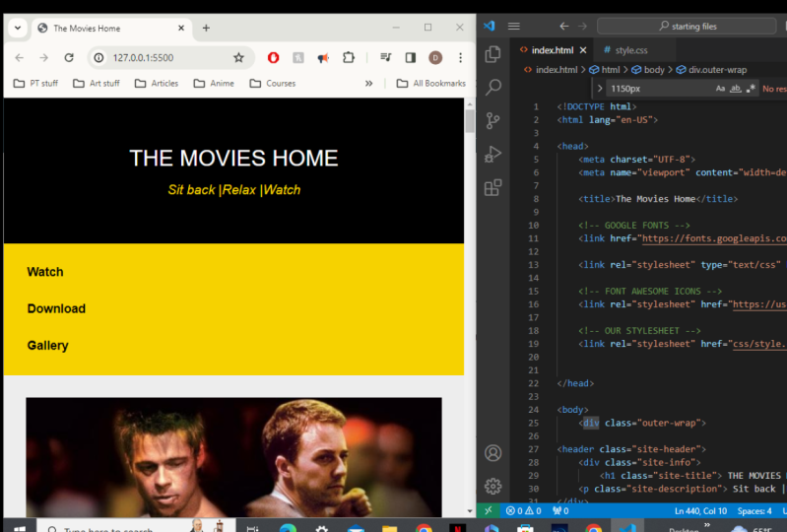
Task: Open the Run and Debug view
Action: click(x=492, y=154)
